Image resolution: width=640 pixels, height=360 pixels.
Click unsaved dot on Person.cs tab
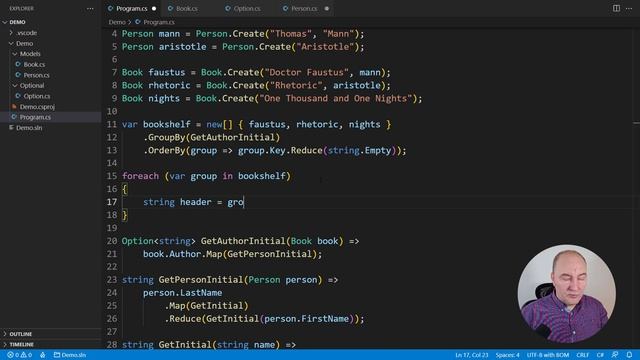point(327,9)
